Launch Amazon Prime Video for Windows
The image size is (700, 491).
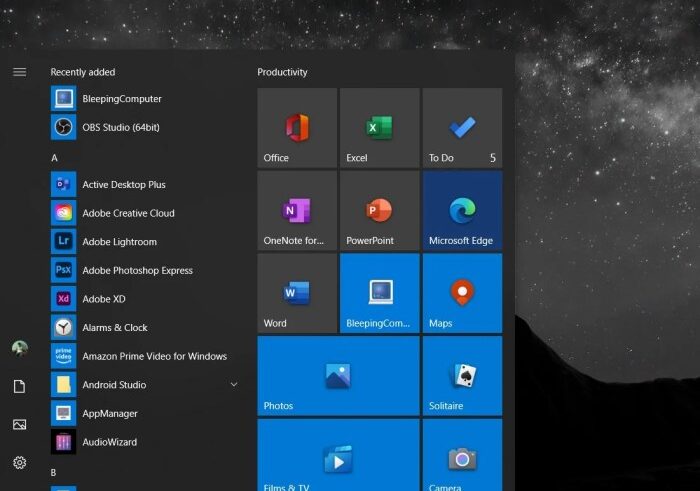pos(144,356)
